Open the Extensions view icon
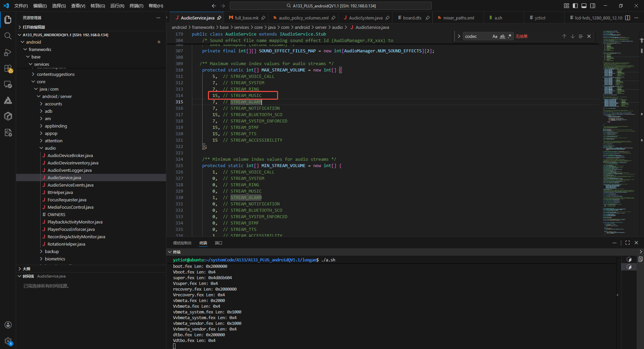Screen dimensions: 644x349 (x=8, y=68)
